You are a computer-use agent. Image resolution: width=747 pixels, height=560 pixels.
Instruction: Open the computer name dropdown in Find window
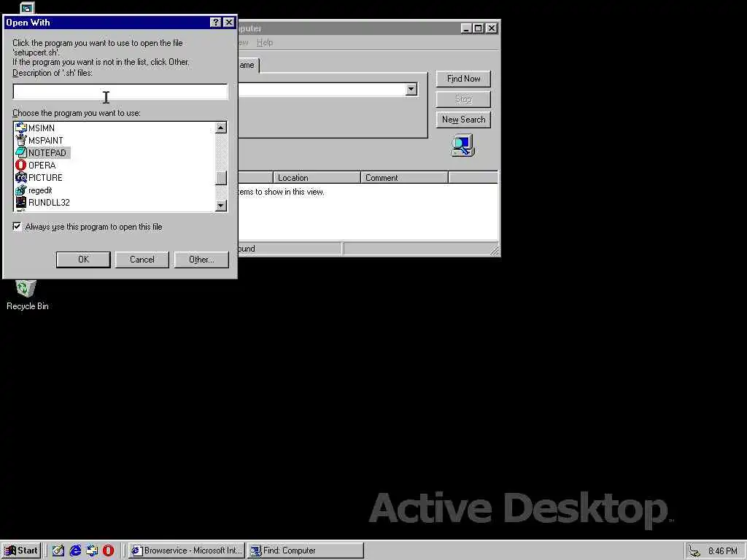point(411,90)
